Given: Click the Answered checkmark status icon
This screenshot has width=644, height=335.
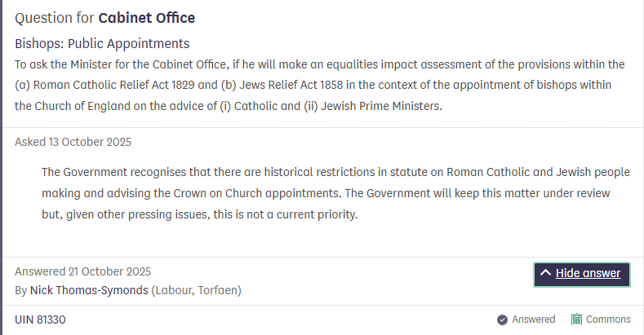Looking at the screenshot, I should click(503, 320).
